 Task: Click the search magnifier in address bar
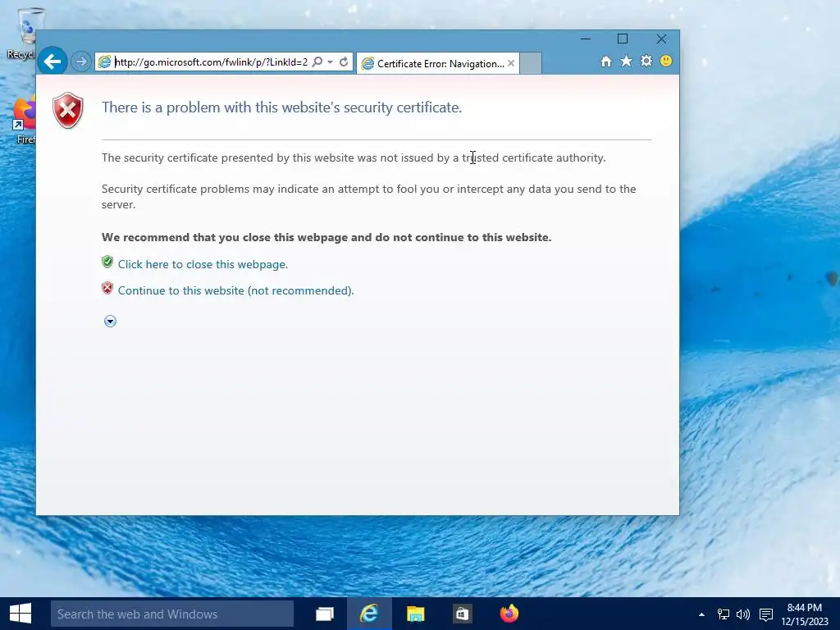[x=317, y=62]
